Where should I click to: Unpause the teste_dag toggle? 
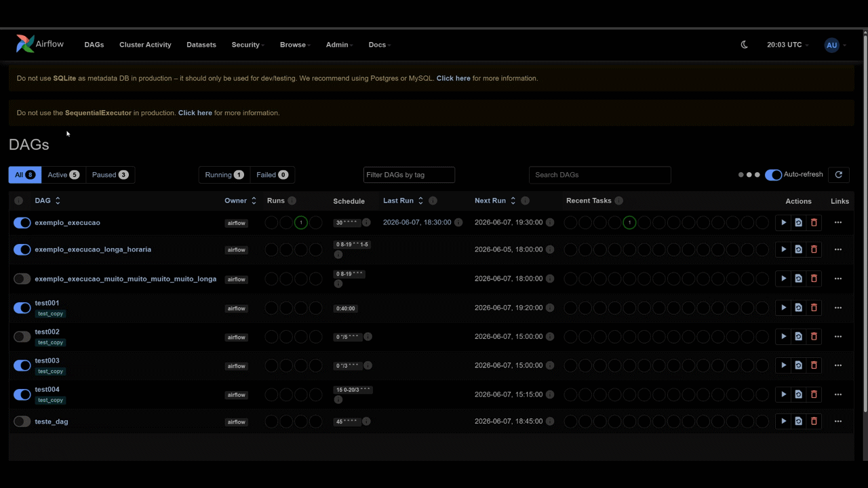(22, 422)
